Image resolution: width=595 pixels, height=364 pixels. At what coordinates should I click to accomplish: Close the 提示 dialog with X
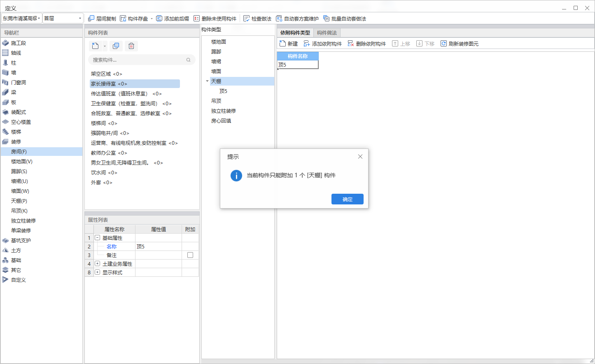coord(360,156)
